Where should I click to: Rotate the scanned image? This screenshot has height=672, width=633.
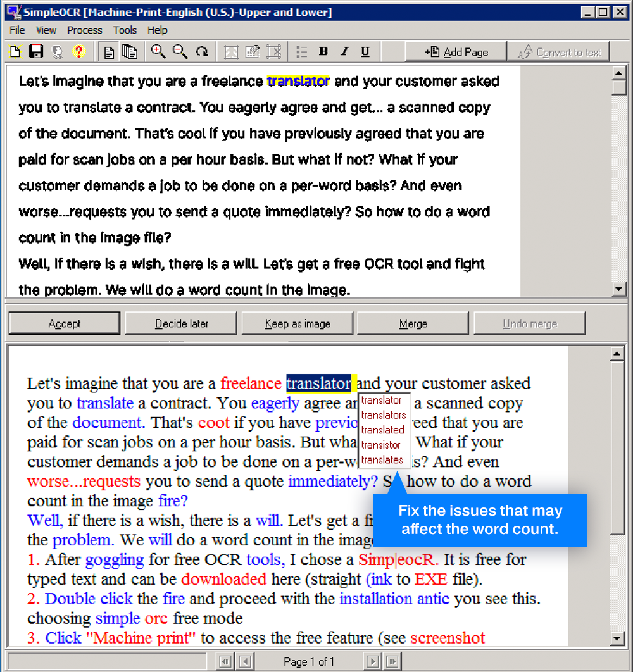click(x=201, y=51)
